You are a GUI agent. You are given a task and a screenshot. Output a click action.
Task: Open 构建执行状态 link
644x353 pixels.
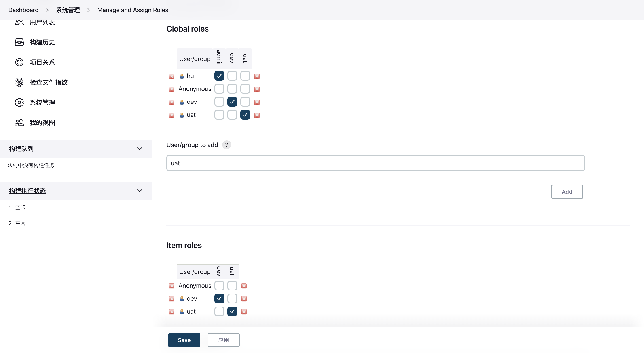(28, 191)
